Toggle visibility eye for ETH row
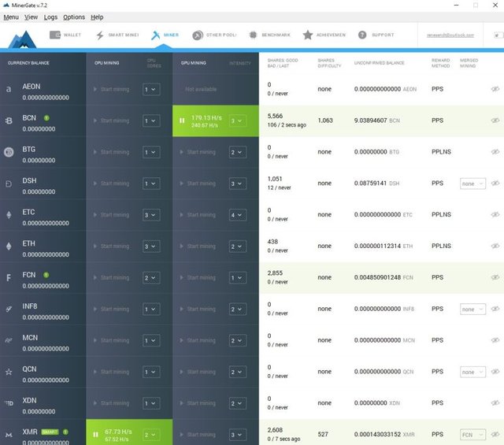The height and width of the screenshot is (445, 504). pyautogui.click(x=495, y=246)
